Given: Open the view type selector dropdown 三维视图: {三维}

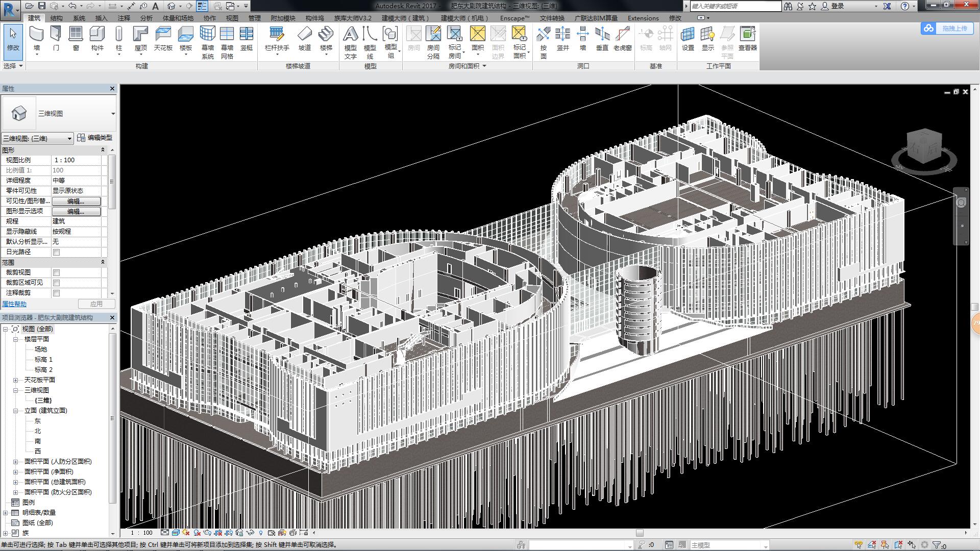Looking at the screenshot, I should pos(38,138).
